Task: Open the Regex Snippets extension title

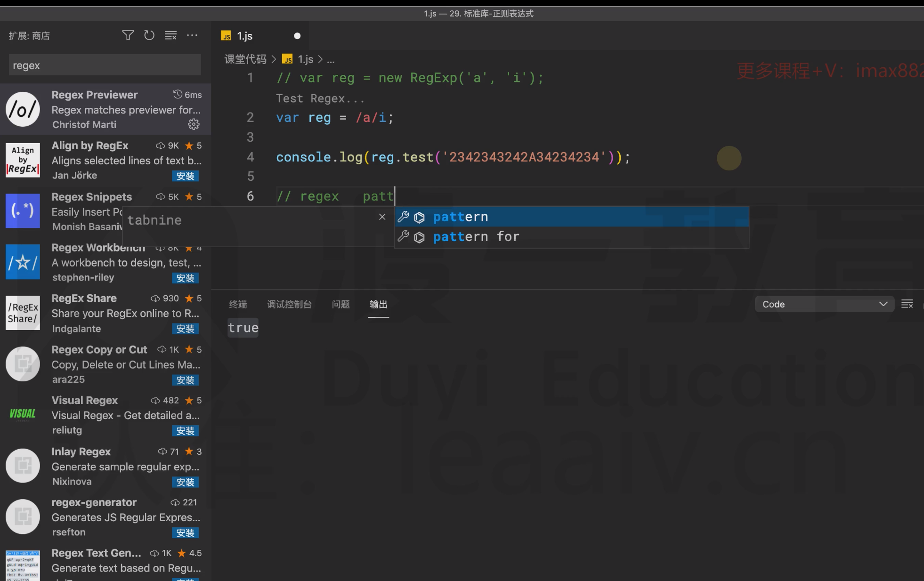Action: point(92,197)
